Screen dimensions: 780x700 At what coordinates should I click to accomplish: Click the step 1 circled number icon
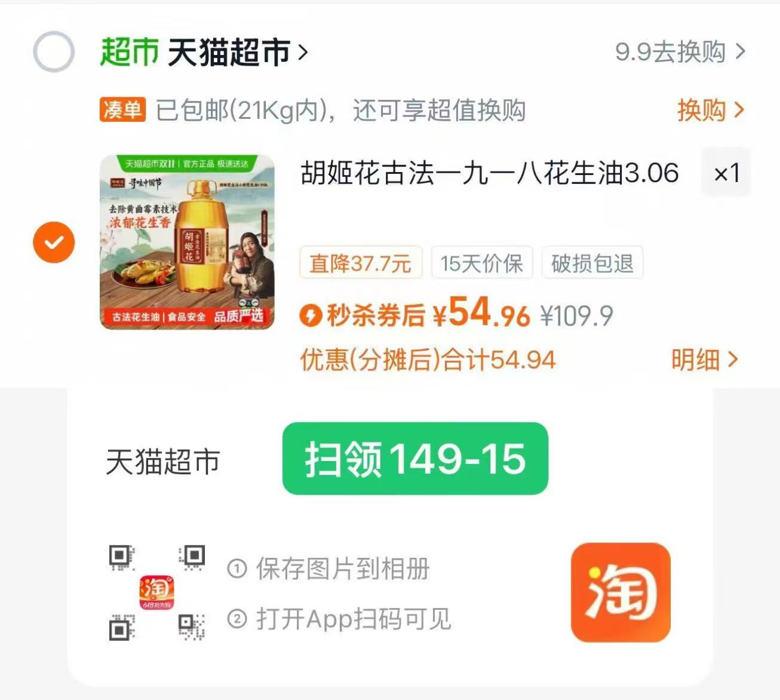[x=237, y=569]
